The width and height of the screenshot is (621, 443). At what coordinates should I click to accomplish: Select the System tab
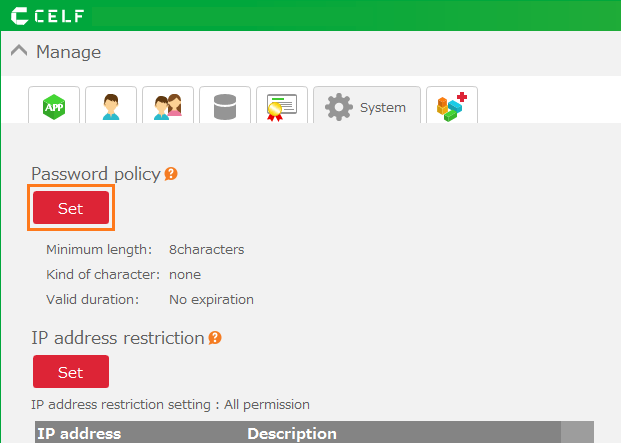click(366, 107)
